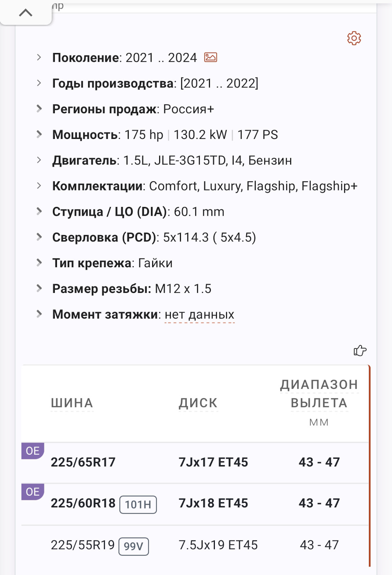Expand the Двигатель row chevron
The width and height of the screenshot is (392, 575).
[x=39, y=160]
